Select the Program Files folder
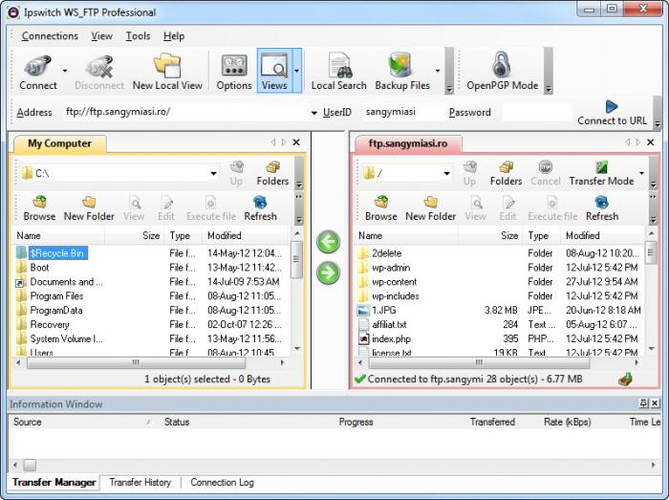669x500 pixels. tap(56, 296)
